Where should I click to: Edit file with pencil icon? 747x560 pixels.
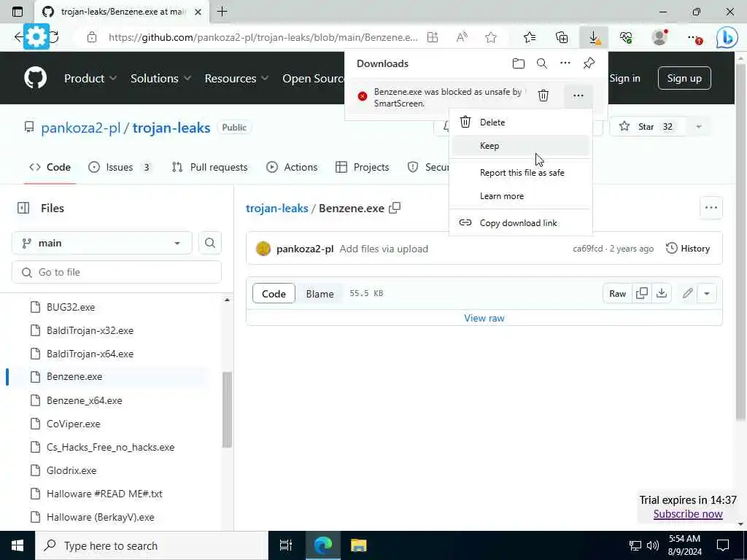pyautogui.click(x=687, y=293)
